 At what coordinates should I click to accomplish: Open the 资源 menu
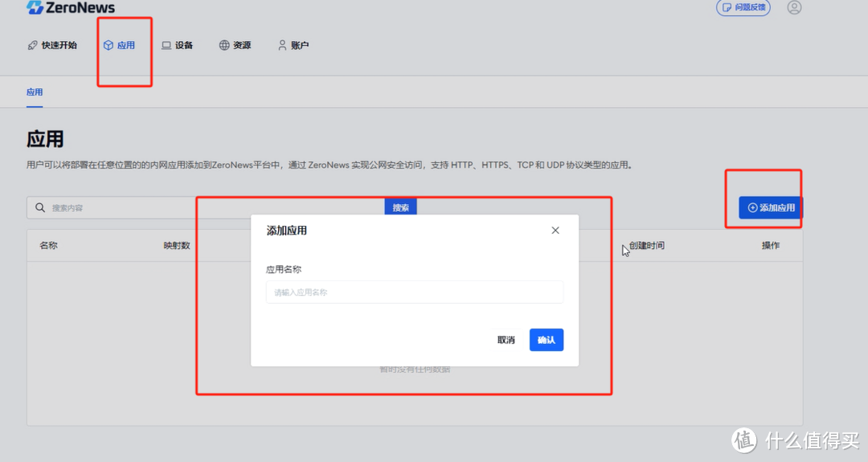(235, 45)
